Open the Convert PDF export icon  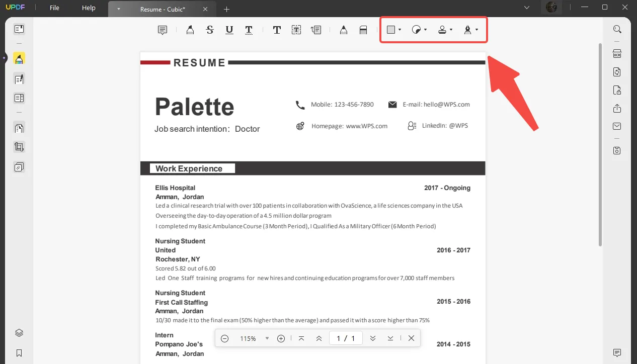point(617,72)
